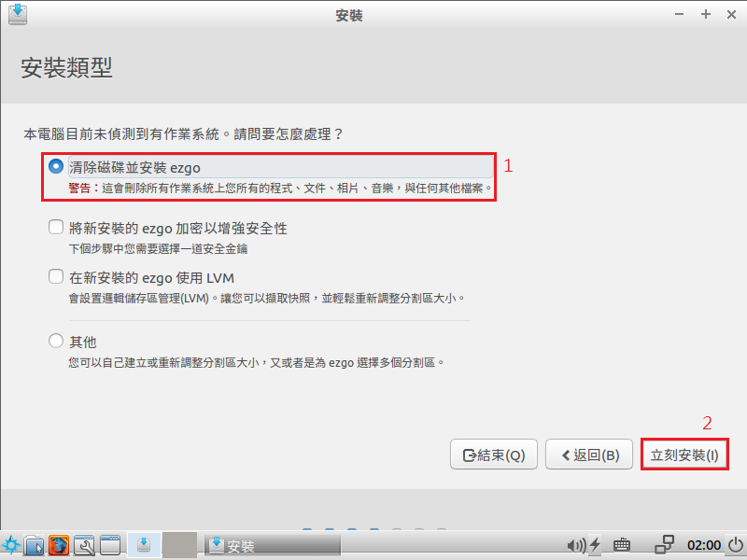Open the file manager taskbar icon

pyautogui.click(x=34, y=545)
